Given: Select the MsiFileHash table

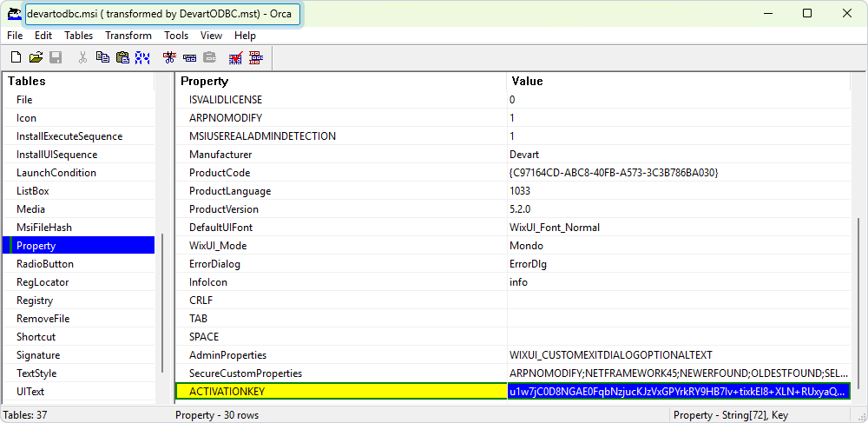Looking at the screenshot, I should coord(79,228).
